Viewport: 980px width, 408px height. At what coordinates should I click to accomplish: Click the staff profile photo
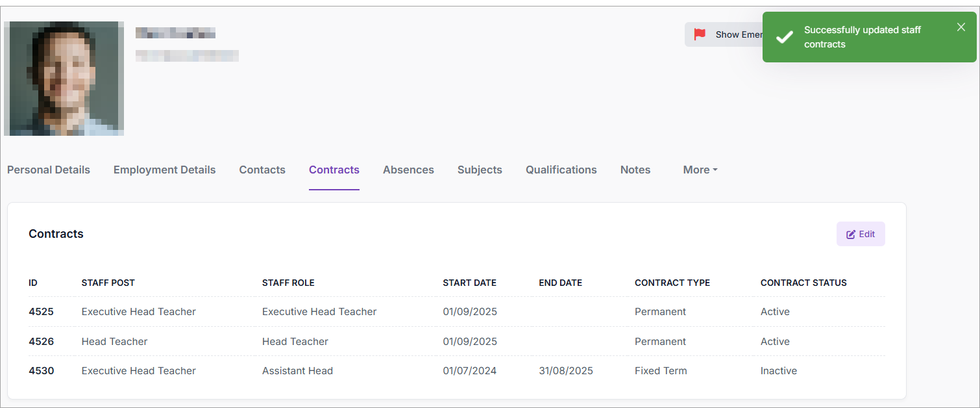click(64, 79)
